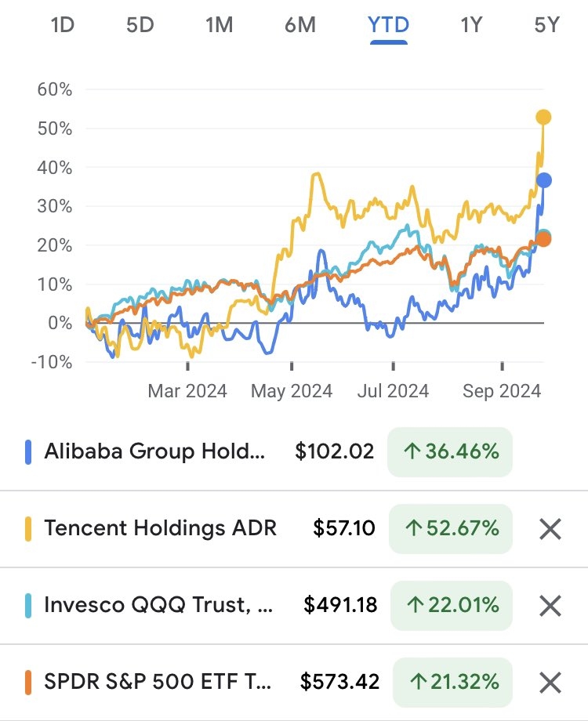Switch to 1M chart range
This screenshot has height=721, width=588.
point(219,25)
